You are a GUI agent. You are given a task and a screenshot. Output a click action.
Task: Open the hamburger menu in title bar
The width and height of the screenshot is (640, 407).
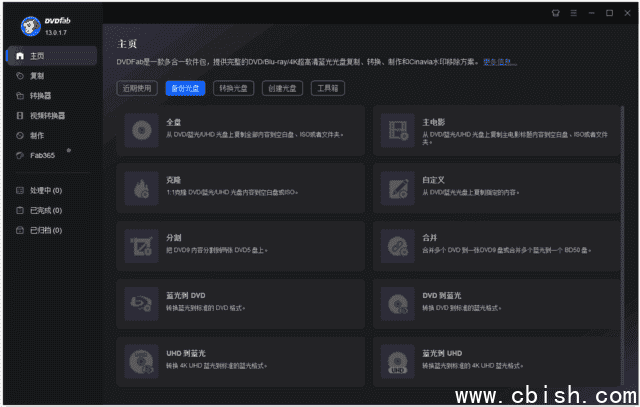(573, 13)
